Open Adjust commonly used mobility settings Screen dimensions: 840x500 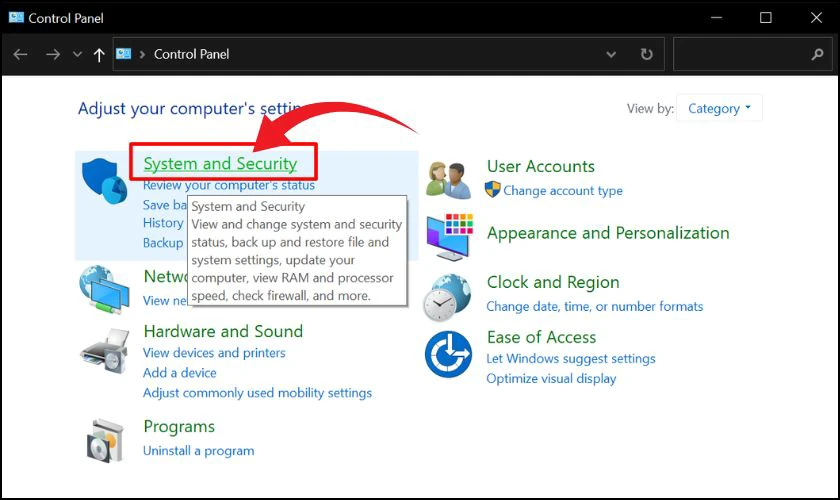point(257,393)
